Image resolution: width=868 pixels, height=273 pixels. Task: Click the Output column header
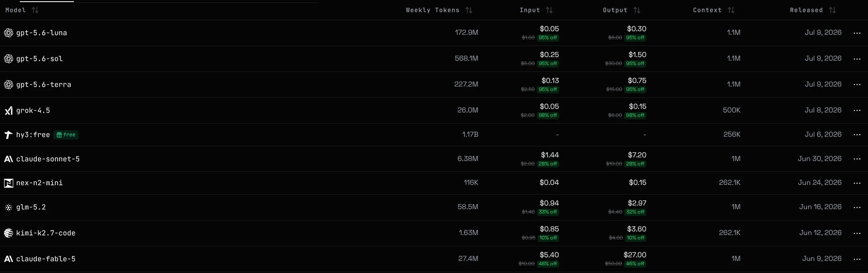[615, 10]
